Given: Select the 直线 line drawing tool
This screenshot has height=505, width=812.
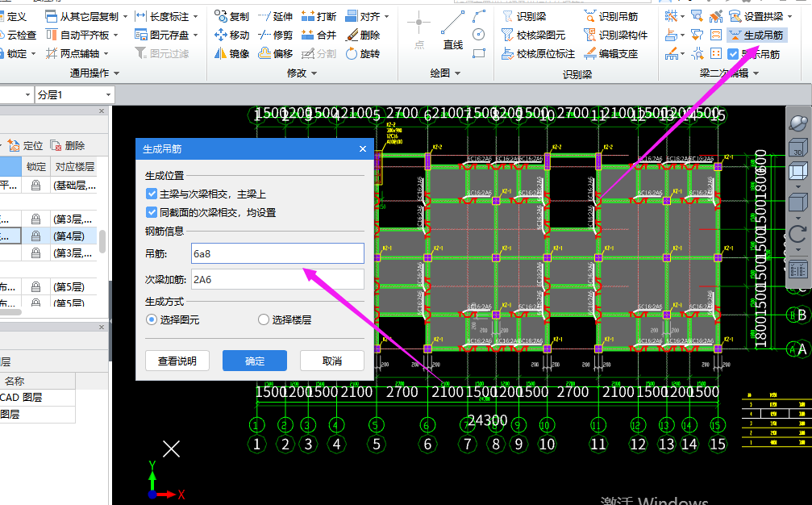Looking at the screenshot, I should (452, 31).
